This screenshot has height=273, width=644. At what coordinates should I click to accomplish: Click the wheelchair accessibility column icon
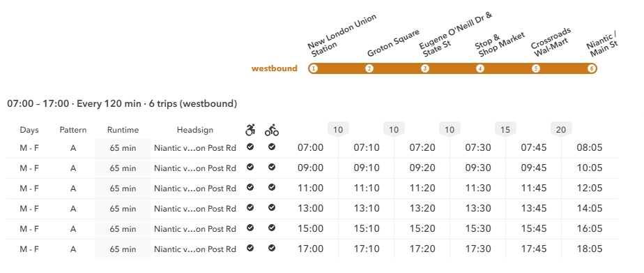(x=250, y=130)
